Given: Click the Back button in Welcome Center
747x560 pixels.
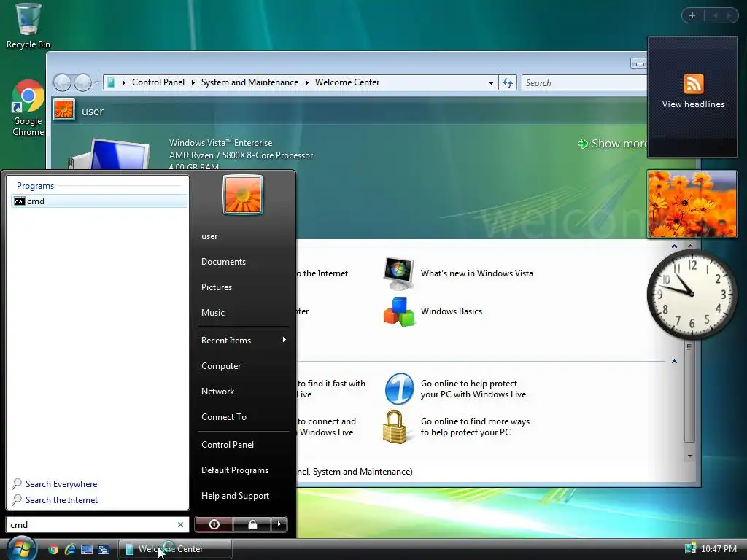Looking at the screenshot, I should click(62, 83).
